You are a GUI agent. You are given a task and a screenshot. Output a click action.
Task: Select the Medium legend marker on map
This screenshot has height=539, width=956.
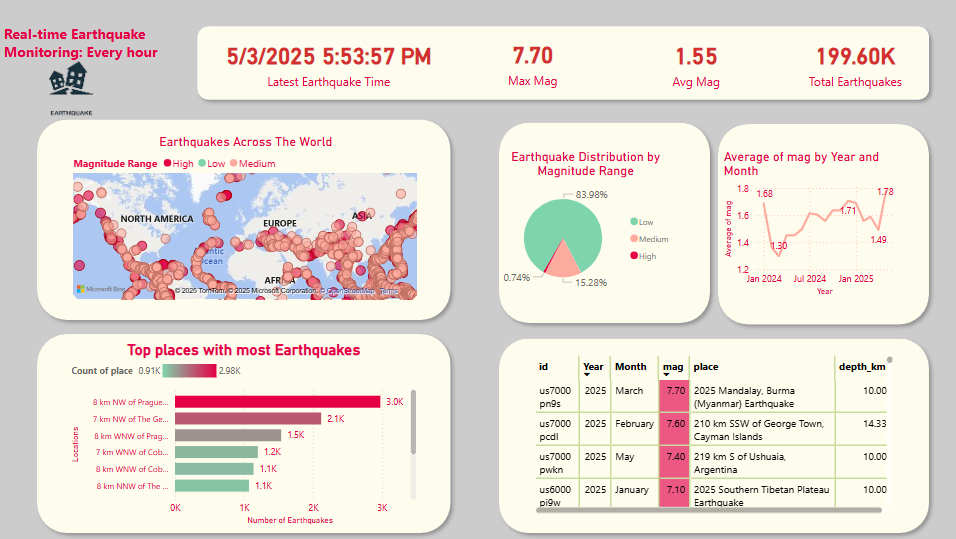click(x=233, y=163)
